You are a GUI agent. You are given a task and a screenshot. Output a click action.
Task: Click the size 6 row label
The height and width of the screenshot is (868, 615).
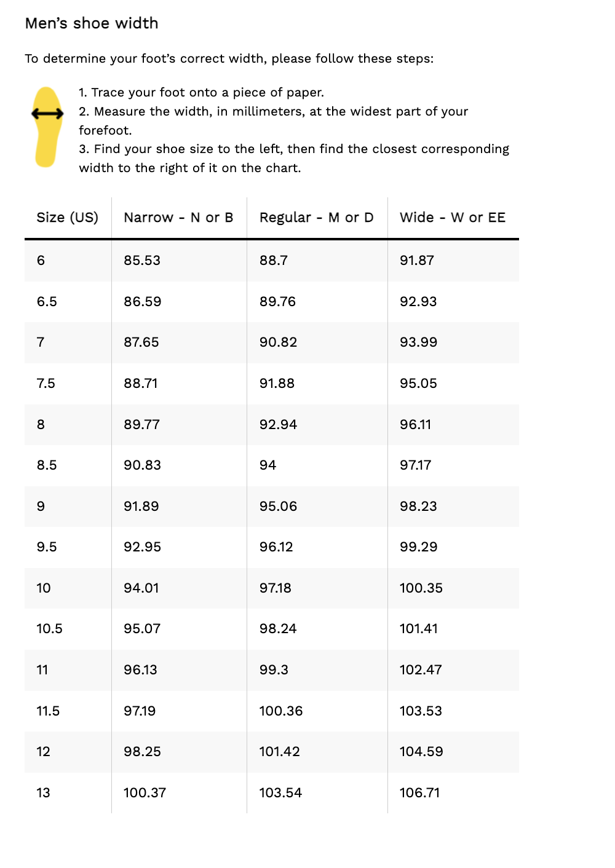41,261
